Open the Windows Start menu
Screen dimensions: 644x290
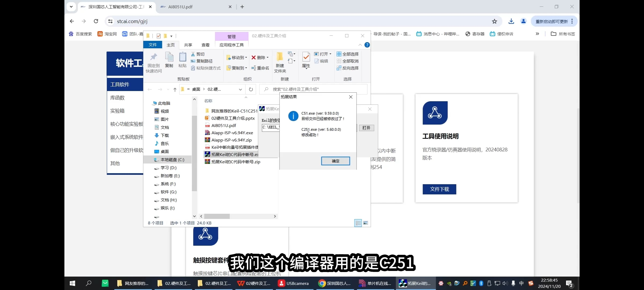coord(72,283)
